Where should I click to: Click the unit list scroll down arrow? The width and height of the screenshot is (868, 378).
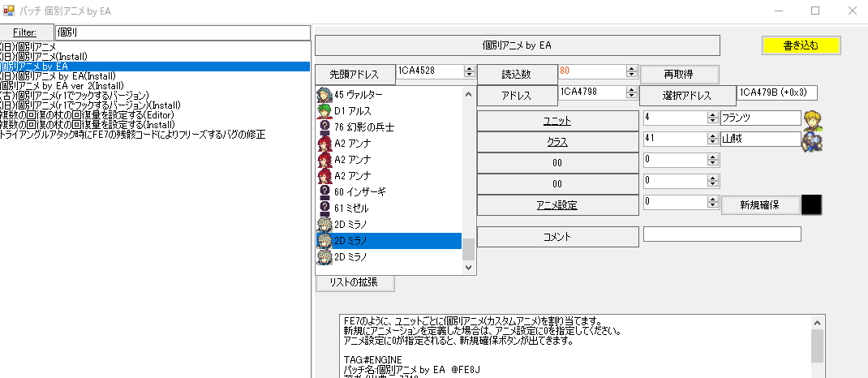pyautogui.click(x=468, y=268)
